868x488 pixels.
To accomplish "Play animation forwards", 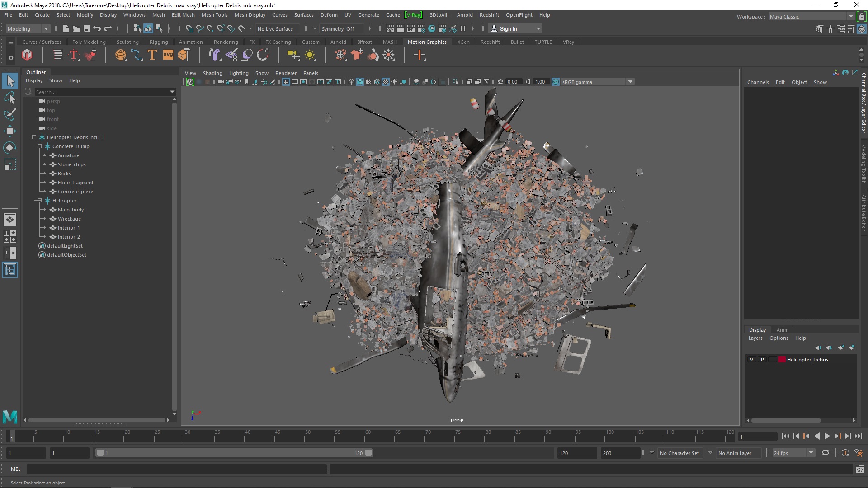I will pyautogui.click(x=827, y=436).
